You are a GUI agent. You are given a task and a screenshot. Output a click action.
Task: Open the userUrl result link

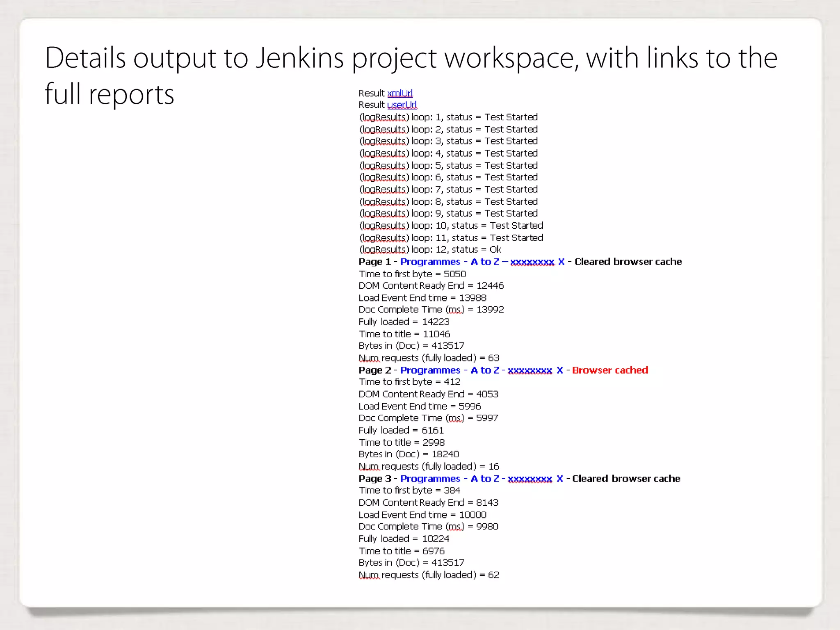pyautogui.click(x=402, y=105)
